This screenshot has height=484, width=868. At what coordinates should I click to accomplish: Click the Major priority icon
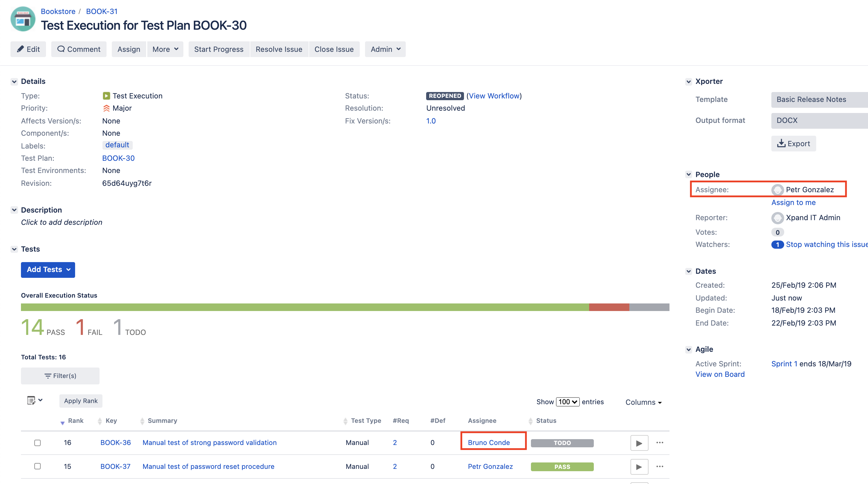(106, 108)
